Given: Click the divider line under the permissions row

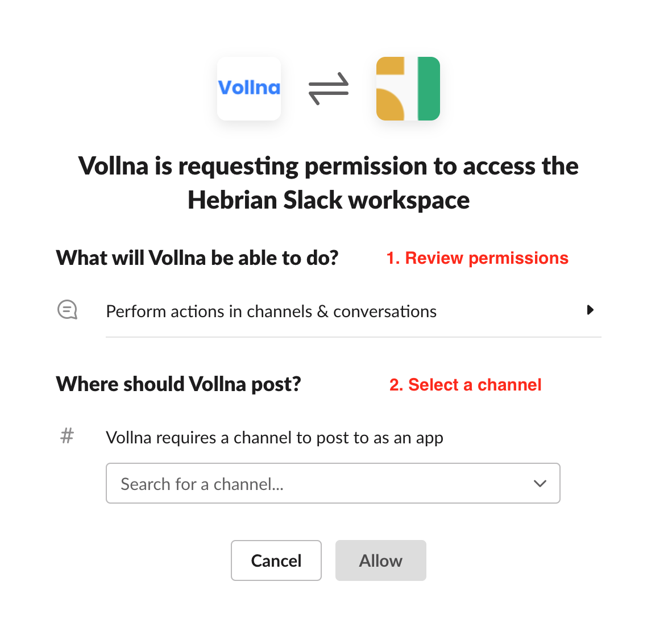Looking at the screenshot, I should point(353,337).
